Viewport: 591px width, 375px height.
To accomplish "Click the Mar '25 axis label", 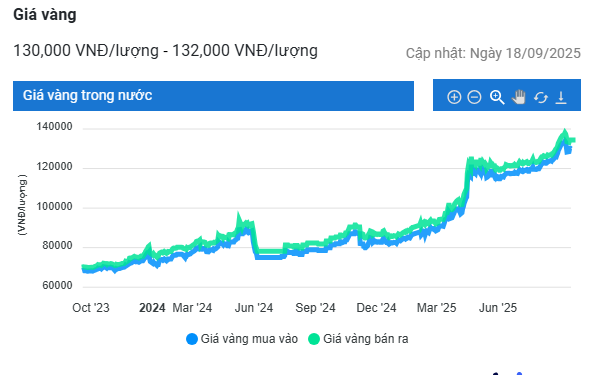I will (x=436, y=308).
